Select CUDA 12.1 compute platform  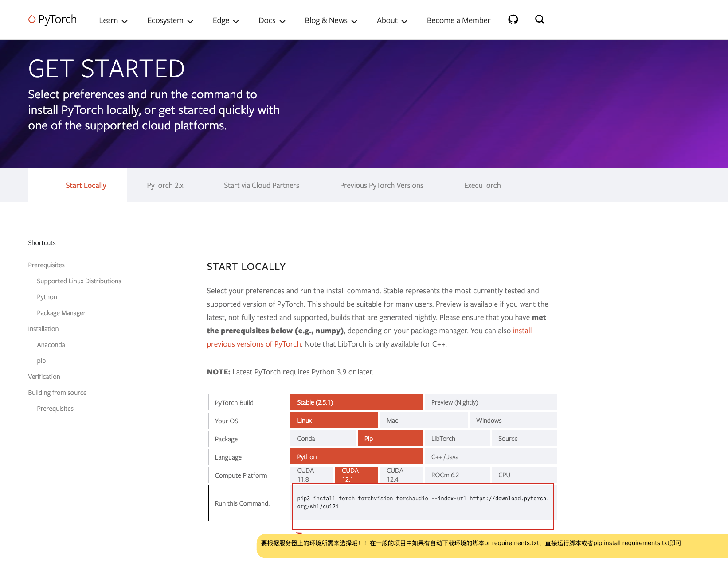click(x=356, y=475)
